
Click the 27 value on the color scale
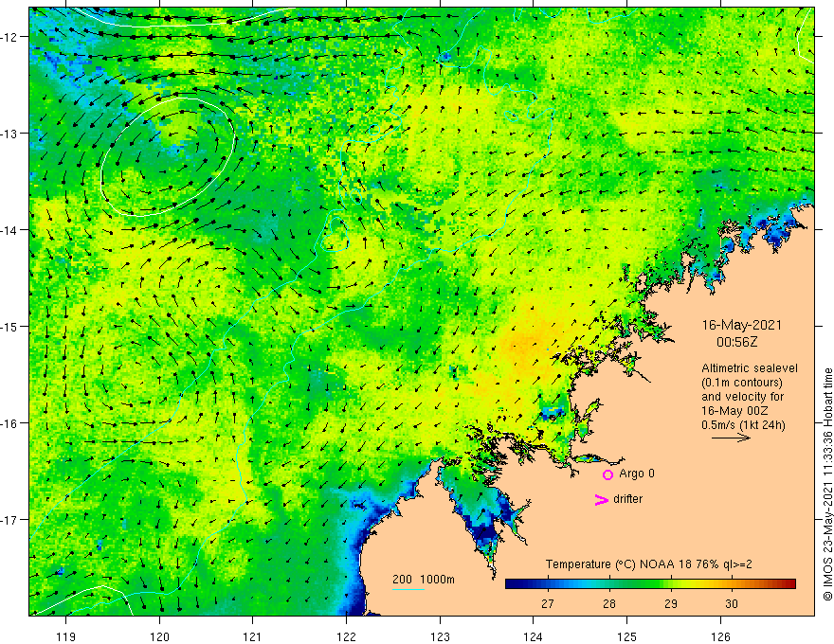click(x=548, y=603)
